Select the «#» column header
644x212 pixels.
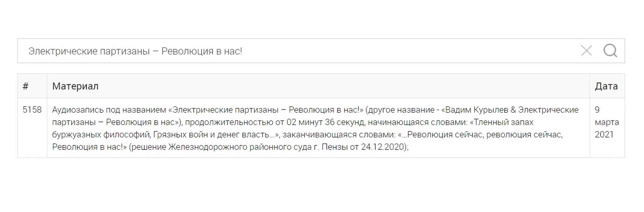pos(26,86)
